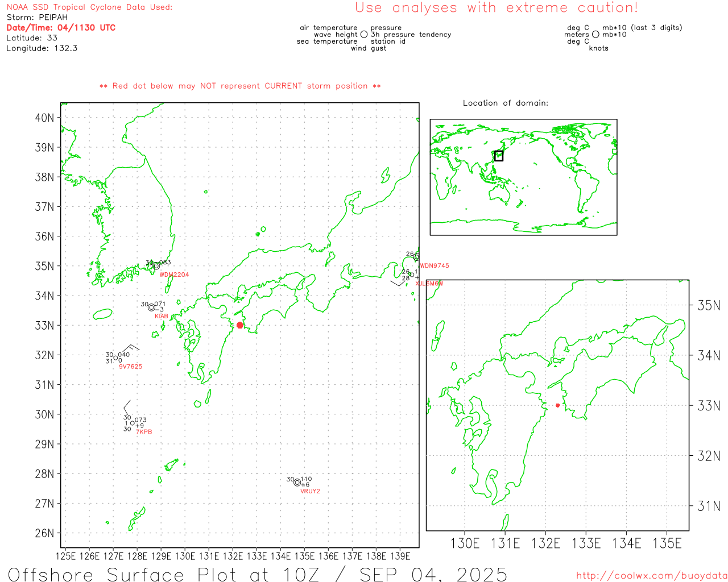728x582 pixels.
Task: Click pressure value 073 near 7KPB
Action: click(x=140, y=420)
